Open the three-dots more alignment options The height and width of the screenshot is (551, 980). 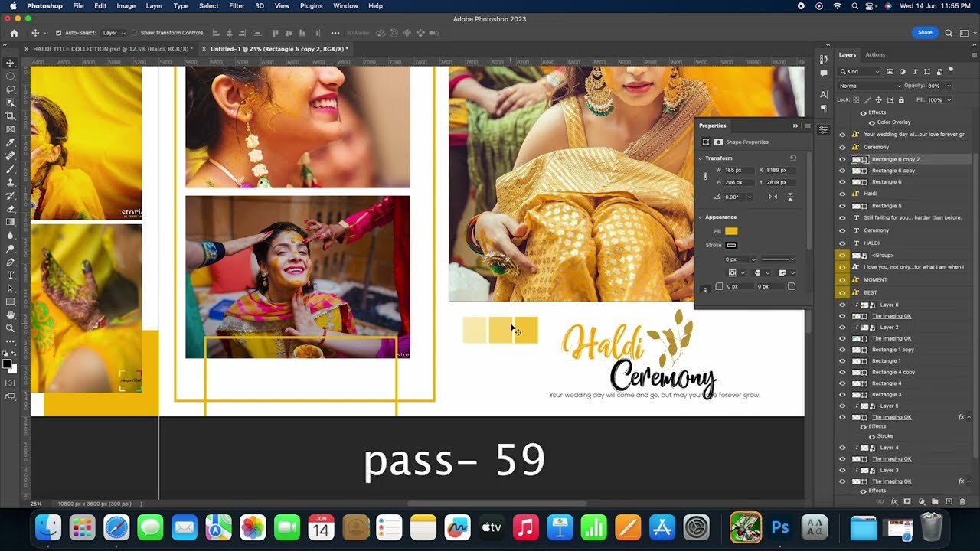(x=335, y=33)
